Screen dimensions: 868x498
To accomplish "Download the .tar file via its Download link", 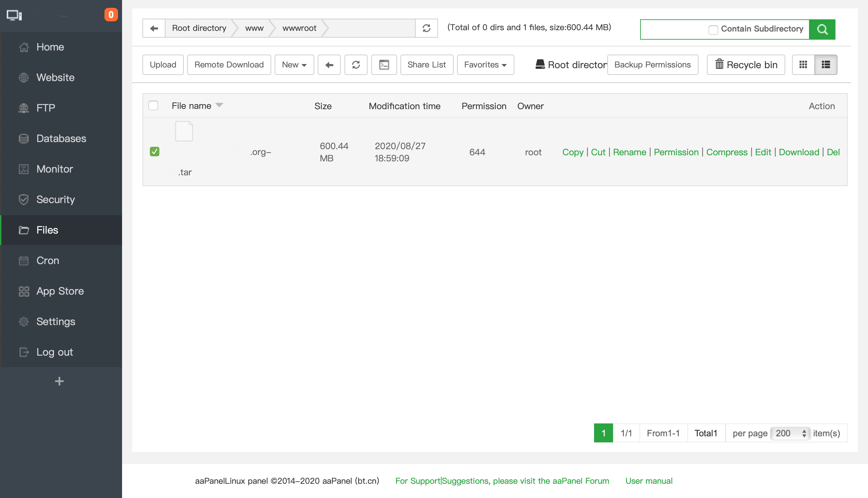I will click(799, 152).
